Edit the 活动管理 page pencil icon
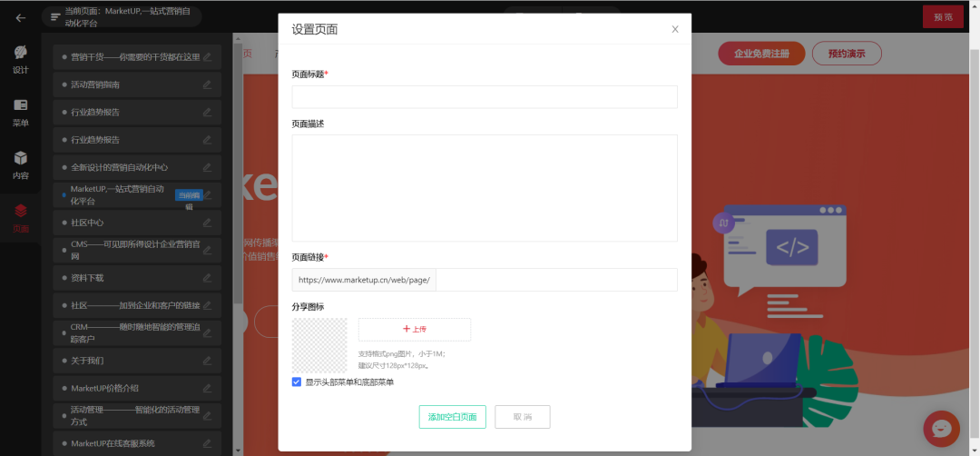The width and height of the screenshot is (980, 456). [x=208, y=415]
